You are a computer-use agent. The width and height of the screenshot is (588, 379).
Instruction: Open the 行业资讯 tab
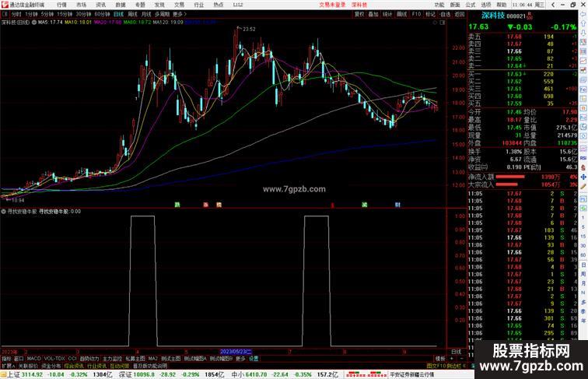tap(96, 366)
